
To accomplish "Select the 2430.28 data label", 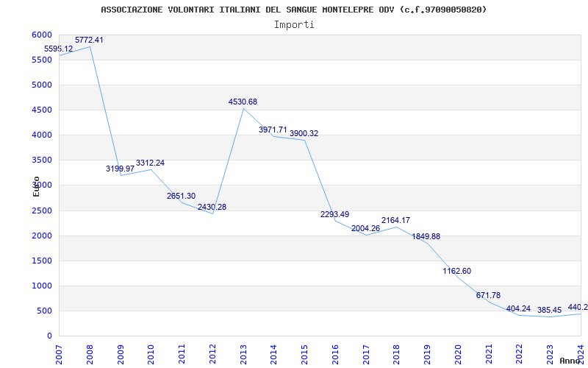I will pos(212,207).
